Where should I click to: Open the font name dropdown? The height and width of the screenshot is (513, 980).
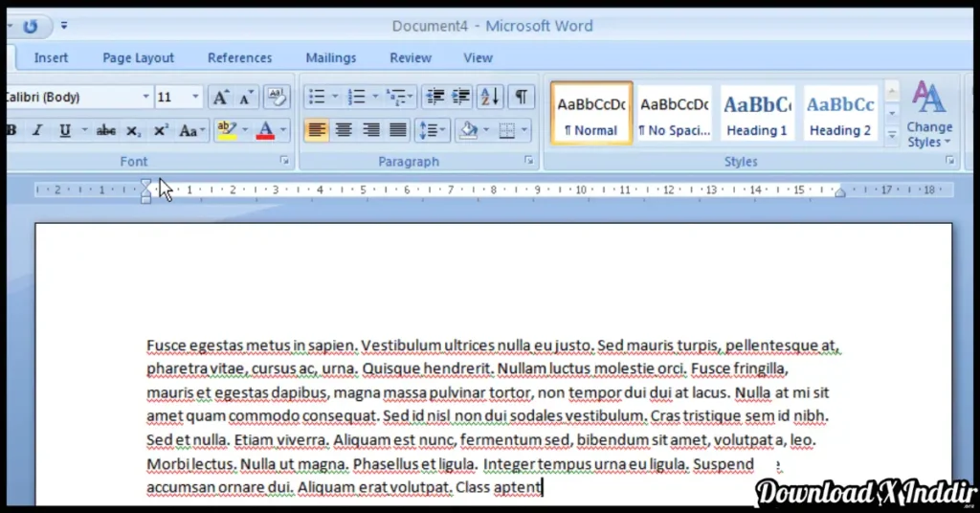(145, 97)
